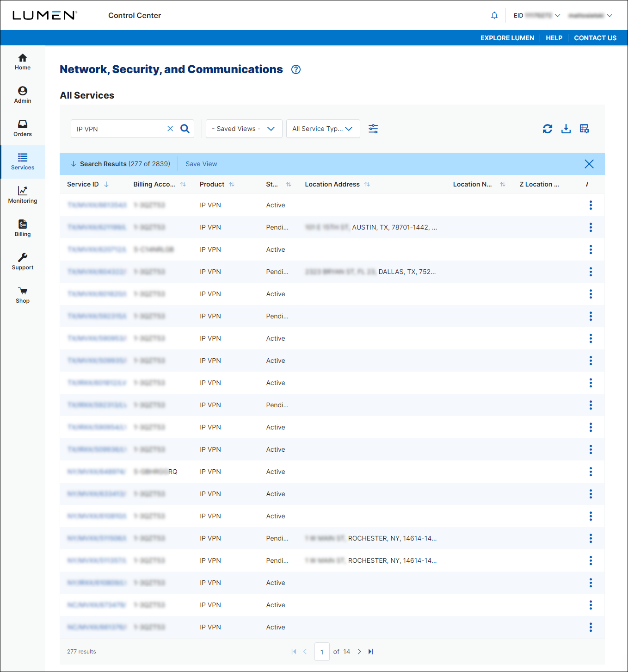
Task: Click the Z Location column header
Action: tap(539, 184)
